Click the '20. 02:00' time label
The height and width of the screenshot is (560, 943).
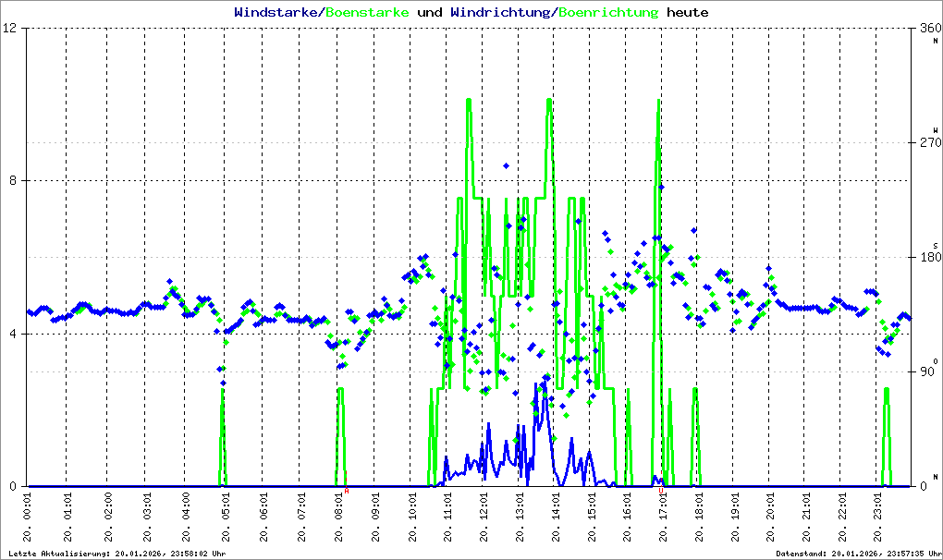tap(107, 517)
